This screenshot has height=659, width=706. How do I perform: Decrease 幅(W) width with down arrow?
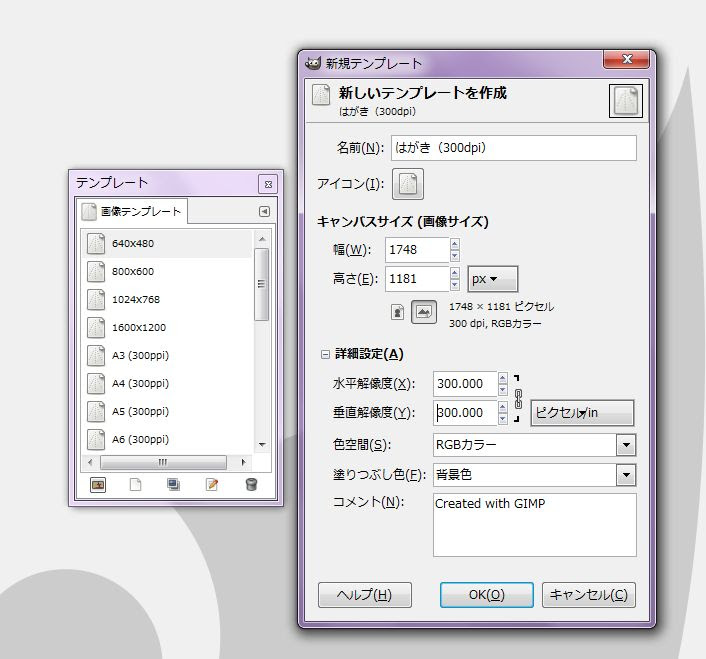[x=455, y=255]
